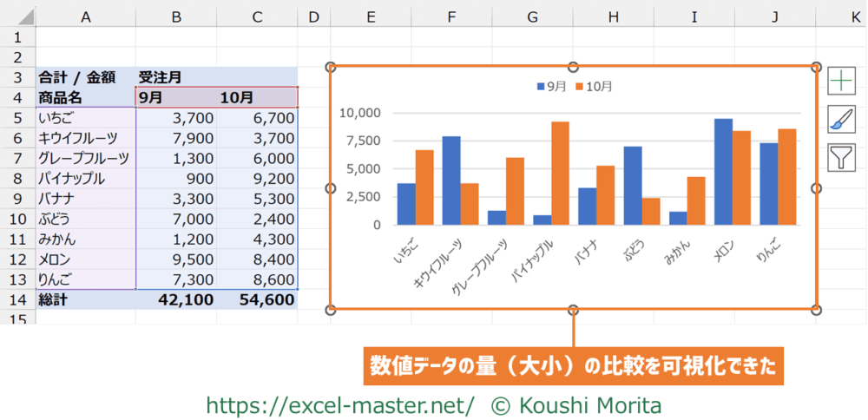Click the chart's top-left resize handle
Screen dimensions: 868x420
point(331,67)
